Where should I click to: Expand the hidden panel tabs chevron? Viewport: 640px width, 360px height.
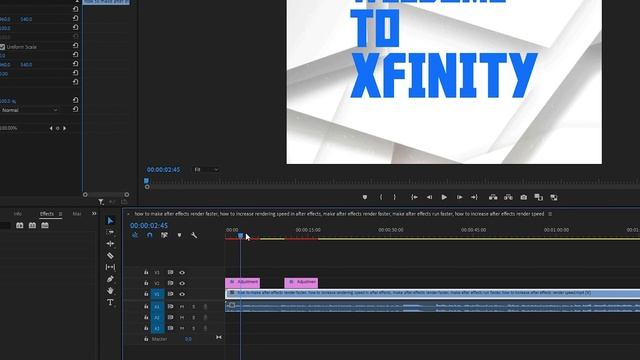click(x=94, y=213)
